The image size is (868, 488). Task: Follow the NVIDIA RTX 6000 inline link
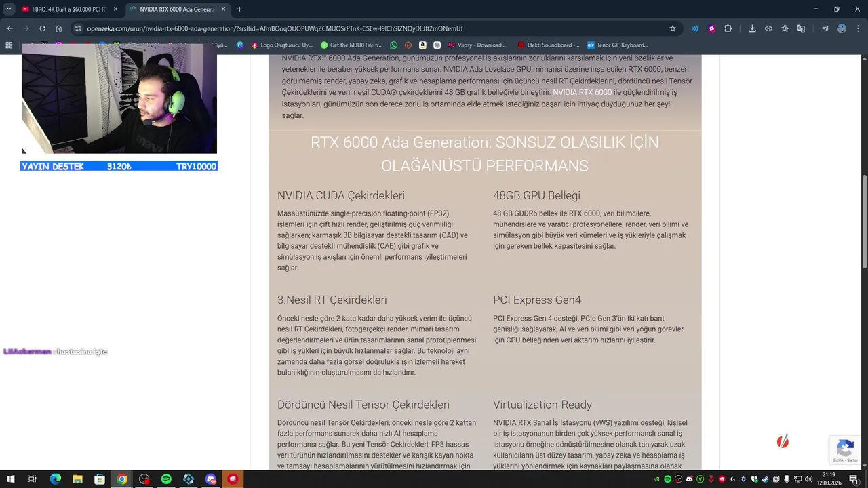582,92
